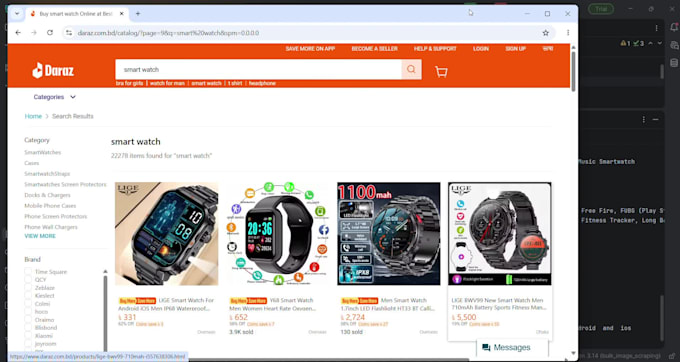Close the 'Buy smart watch Online' tab

[x=122, y=13]
